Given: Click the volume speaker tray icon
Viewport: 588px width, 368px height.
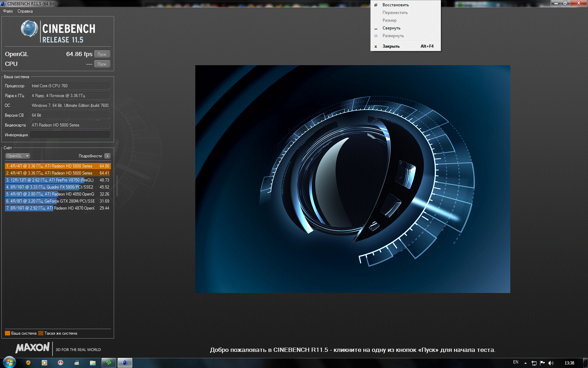Looking at the screenshot, I should coord(551,363).
